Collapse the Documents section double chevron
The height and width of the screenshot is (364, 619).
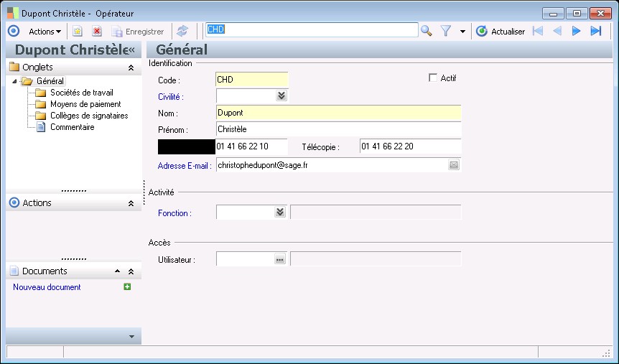(x=131, y=271)
